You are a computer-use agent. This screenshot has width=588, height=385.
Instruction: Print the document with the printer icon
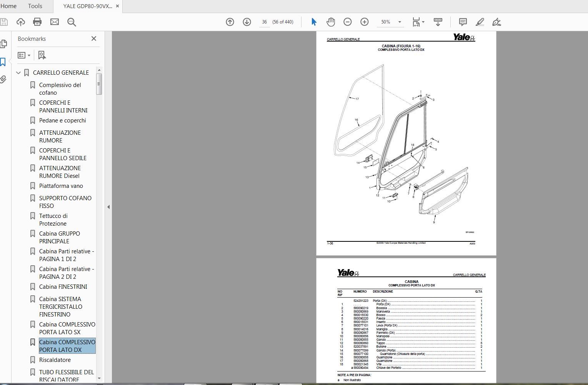coord(37,22)
